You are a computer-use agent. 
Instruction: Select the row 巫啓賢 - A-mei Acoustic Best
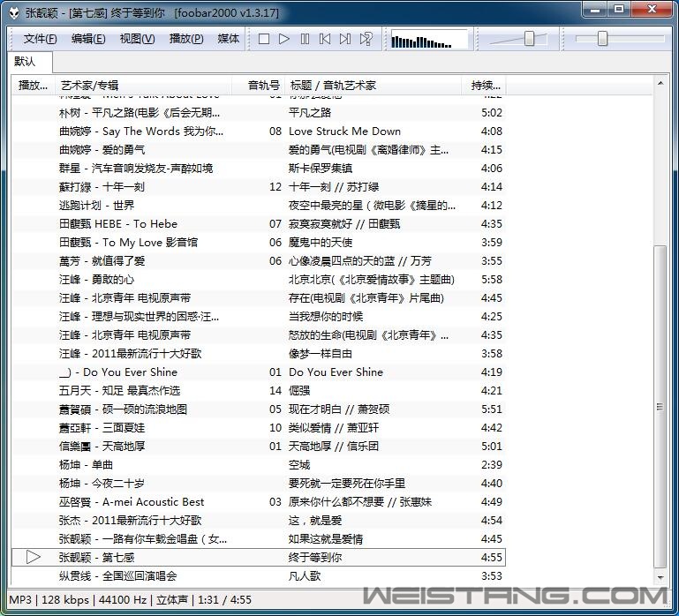point(259,502)
